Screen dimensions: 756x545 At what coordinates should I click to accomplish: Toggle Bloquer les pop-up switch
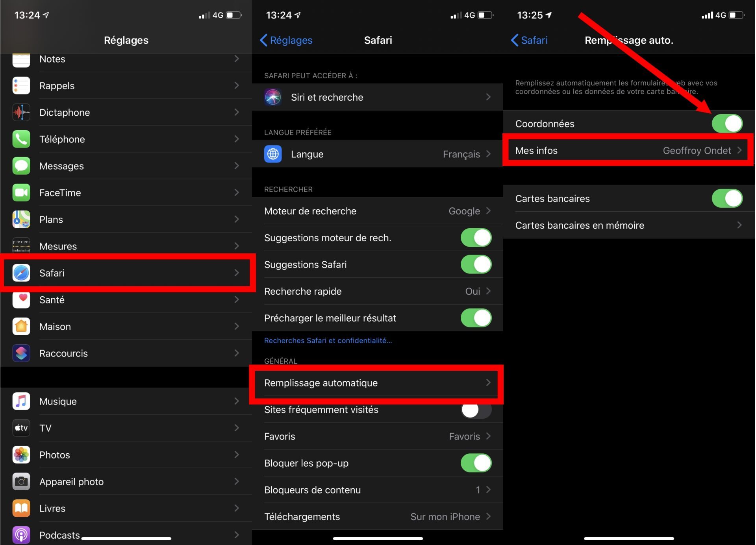[476, 463]
